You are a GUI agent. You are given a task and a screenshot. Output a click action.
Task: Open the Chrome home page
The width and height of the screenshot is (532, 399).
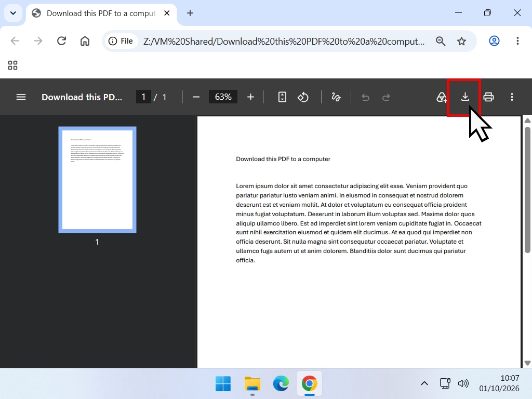click(x=85, y=41)
